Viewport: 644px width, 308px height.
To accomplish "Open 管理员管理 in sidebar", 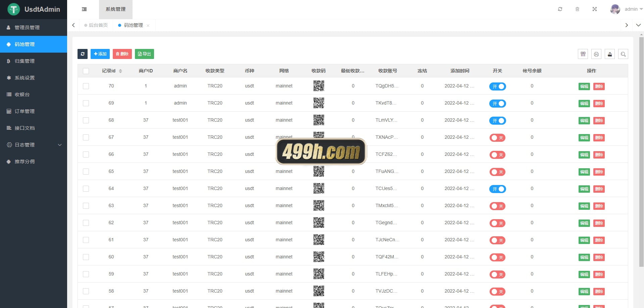I will (x=34, y=27).
